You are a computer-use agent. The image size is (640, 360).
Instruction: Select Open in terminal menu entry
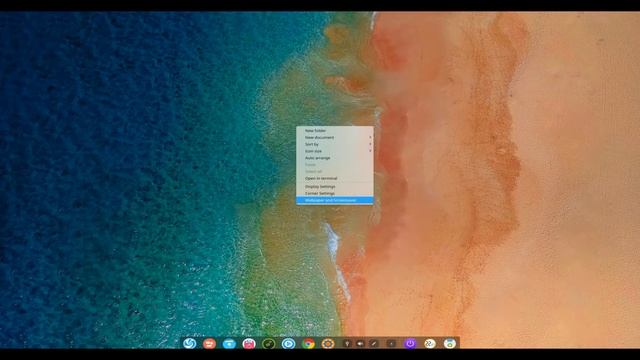pyautogui.click(x=335, y=178)
